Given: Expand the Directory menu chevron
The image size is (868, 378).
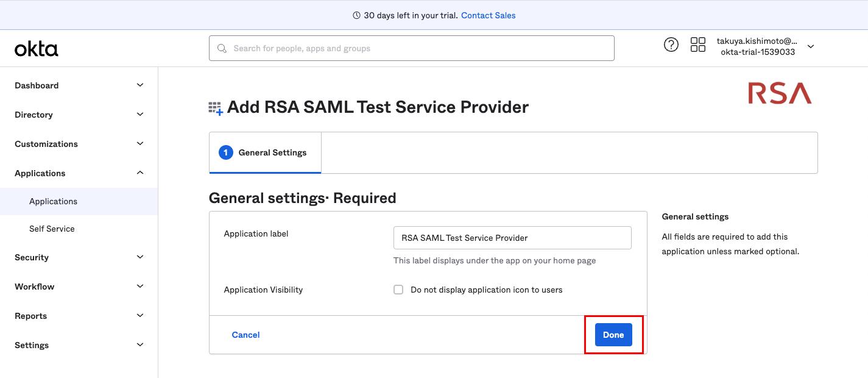Looking at the screenshot, I should (140, 115).
